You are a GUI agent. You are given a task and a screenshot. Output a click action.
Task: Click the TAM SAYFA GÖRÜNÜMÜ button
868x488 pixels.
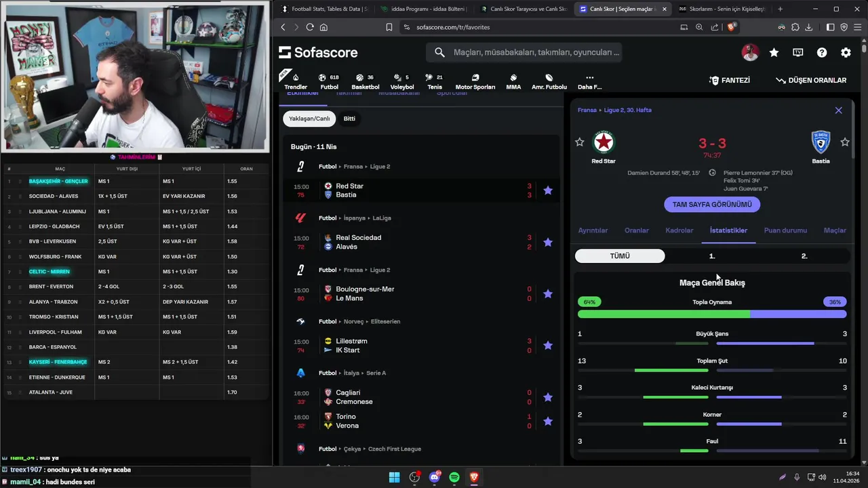coord(712,204)
